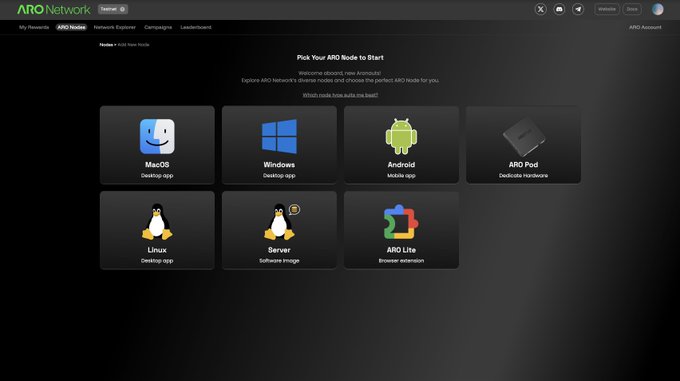This screenshot has height=381, width=680.
Task: Open the Network Explorer tab
Action: click(114, 27)
